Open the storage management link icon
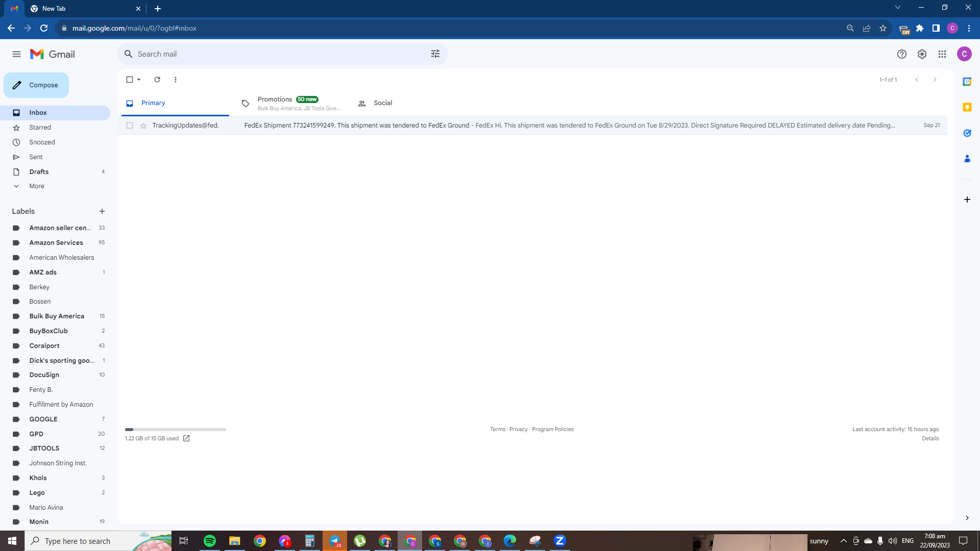This screenshot has height=551, width=980. click(186, 438)
